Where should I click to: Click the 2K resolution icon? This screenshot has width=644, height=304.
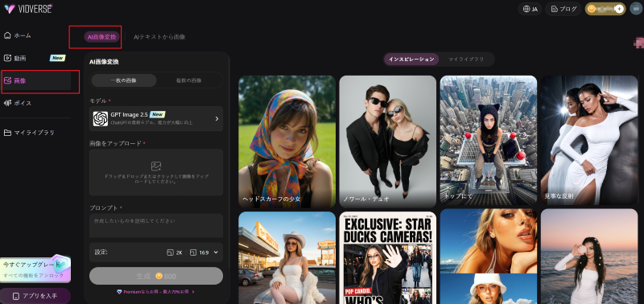pyautogui.click(x=170, y=253)
